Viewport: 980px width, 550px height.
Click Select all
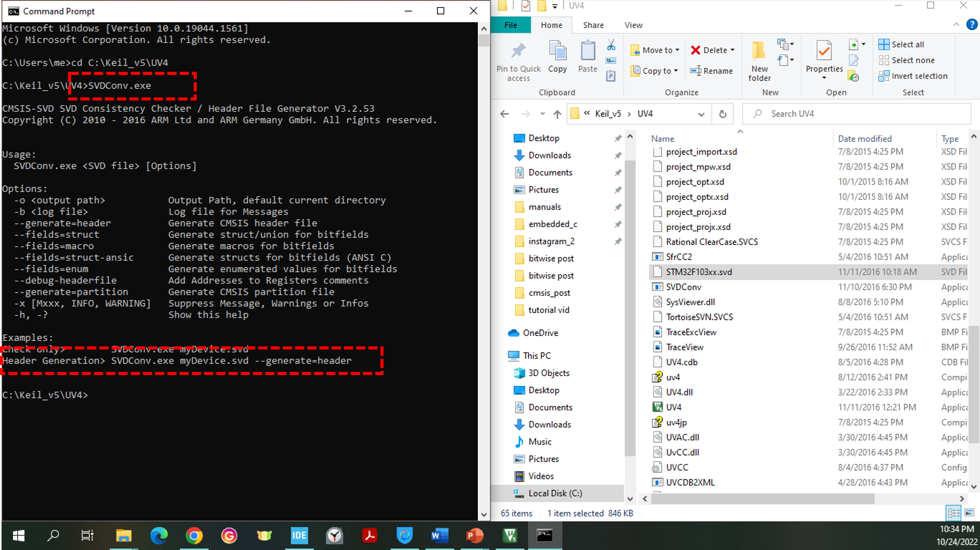click(x=901, y=44)
